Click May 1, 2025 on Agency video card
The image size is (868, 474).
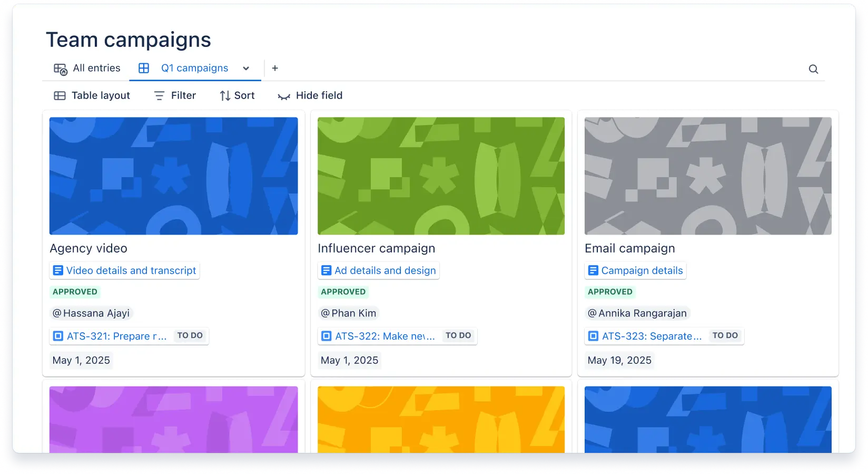pyautogui.click(x=81, y=360)
